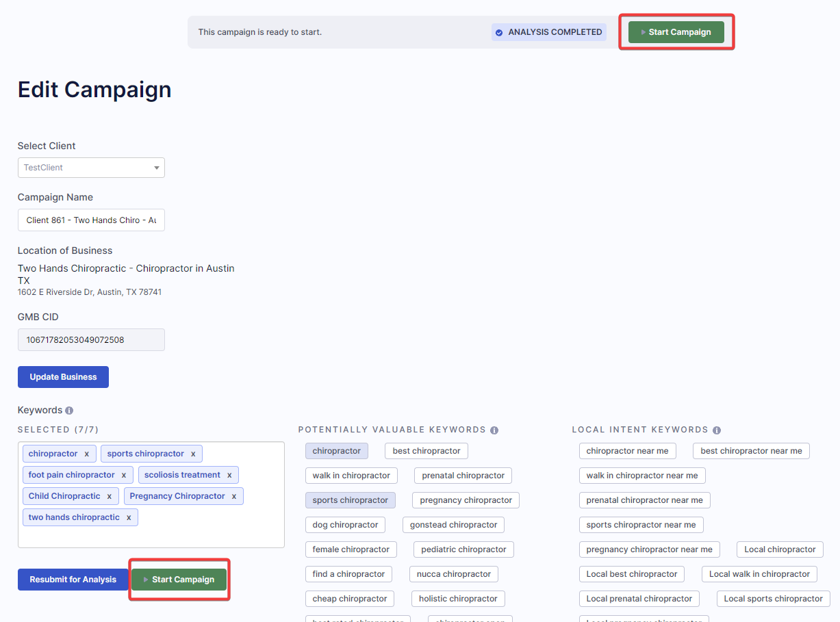
Task: Remove the 'chiropractor' selected keyword tag
Action: pos(86,454)
